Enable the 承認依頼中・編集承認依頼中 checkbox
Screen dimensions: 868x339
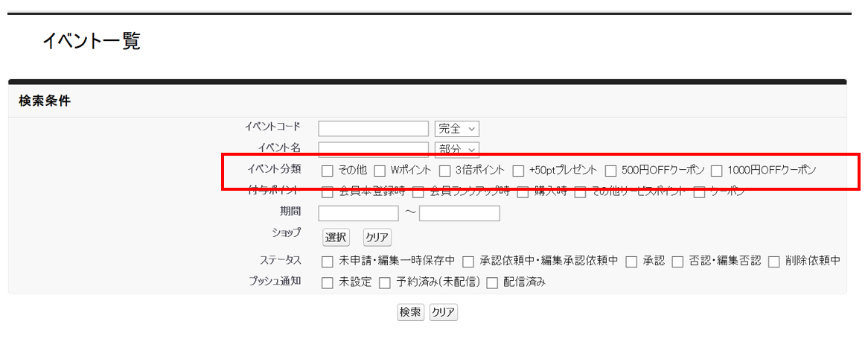point(468,262)
